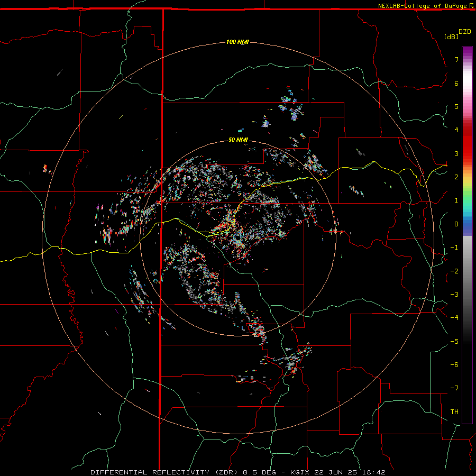
Task: Click the TH threshold label in legend
Action: pos(454,411)
